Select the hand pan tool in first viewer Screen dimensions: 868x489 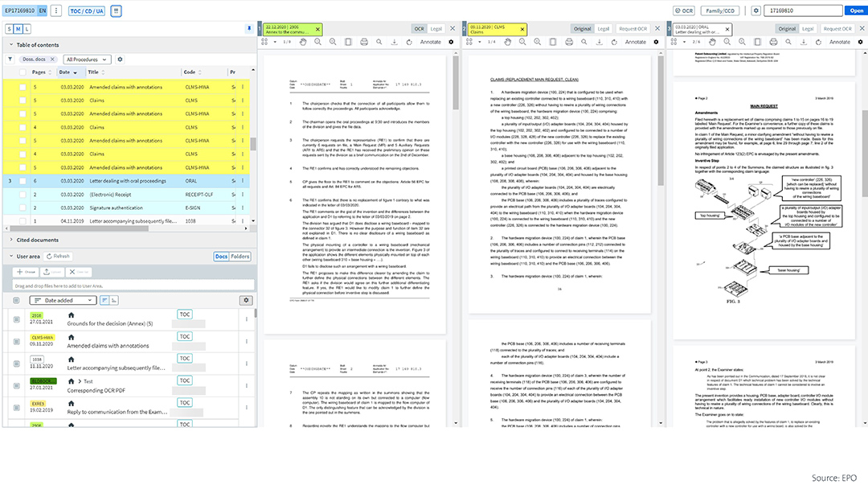click(303, 42)
